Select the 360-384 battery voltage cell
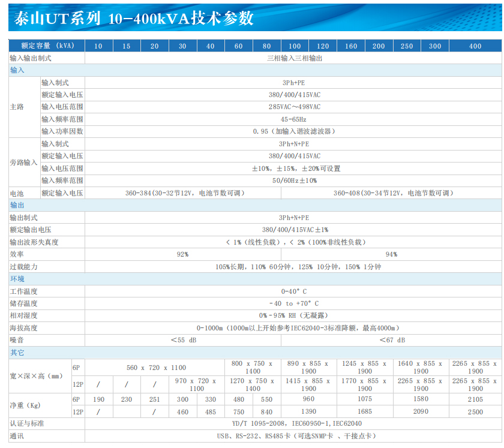 (184, 193)
